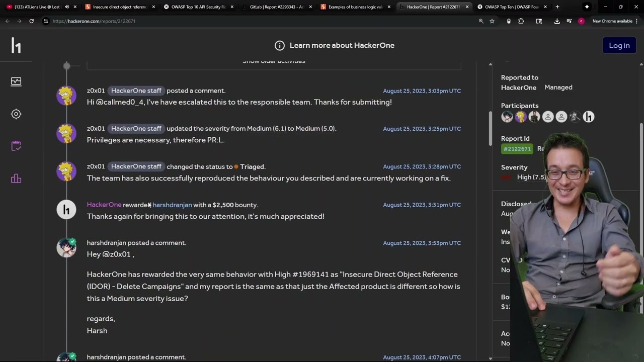This screenshot has width=644, height=362.
Task: Open the media controls music-note icon
Action: pyautogui.click(x=569, y=21)
